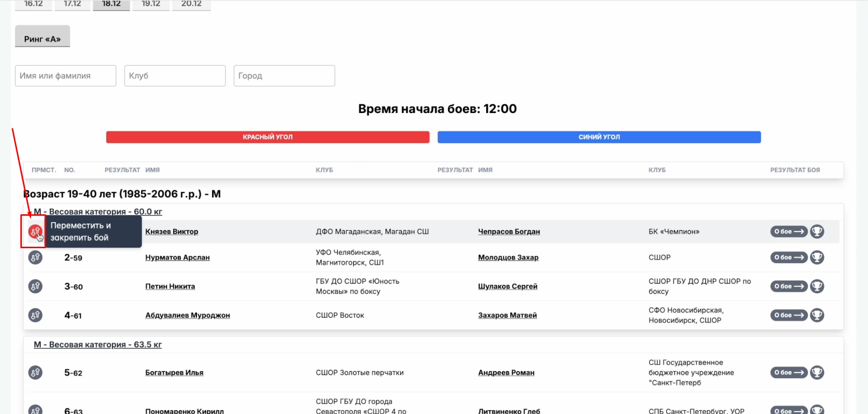Open fighter Шулаков Сергей profile

pyautogui.click(x=508, y=287)
